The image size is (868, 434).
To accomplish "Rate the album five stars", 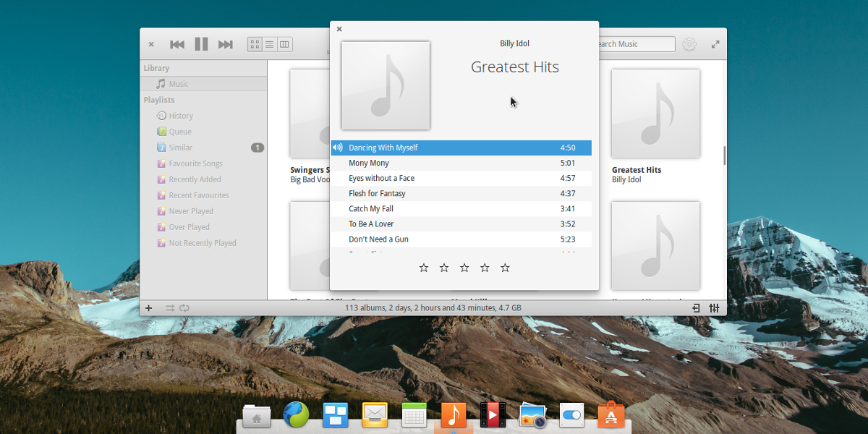I will 505,268.
